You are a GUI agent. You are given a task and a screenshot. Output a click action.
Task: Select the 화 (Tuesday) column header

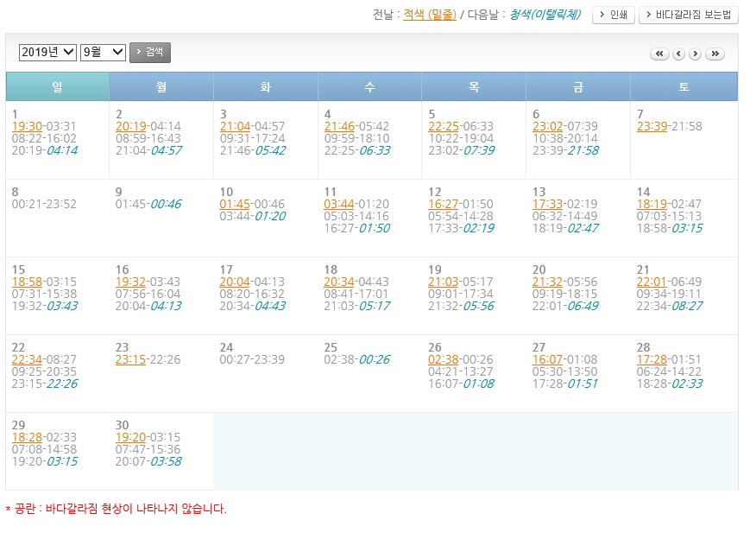[266, 87]
